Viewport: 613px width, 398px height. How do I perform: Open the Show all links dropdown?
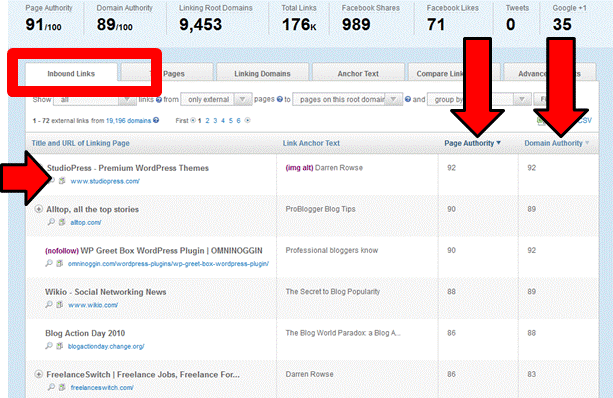pyautogui.click(x=95, y=100)
